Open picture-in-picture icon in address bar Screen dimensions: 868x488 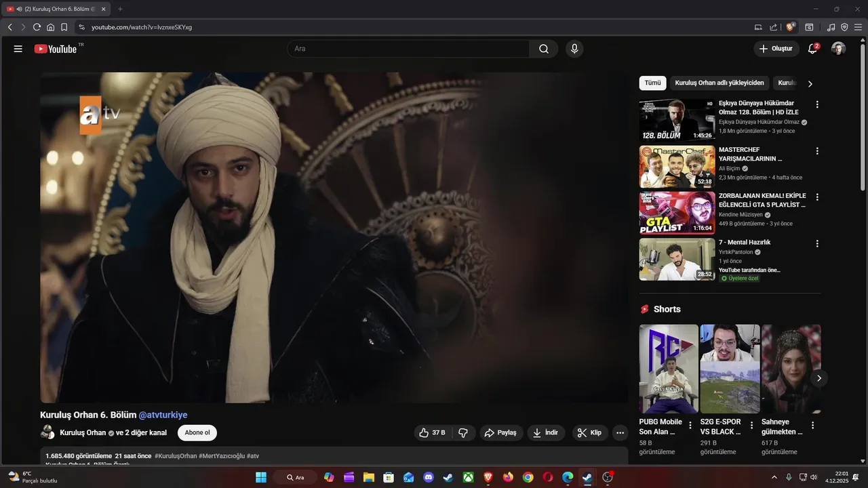click(x=758, y=27)
